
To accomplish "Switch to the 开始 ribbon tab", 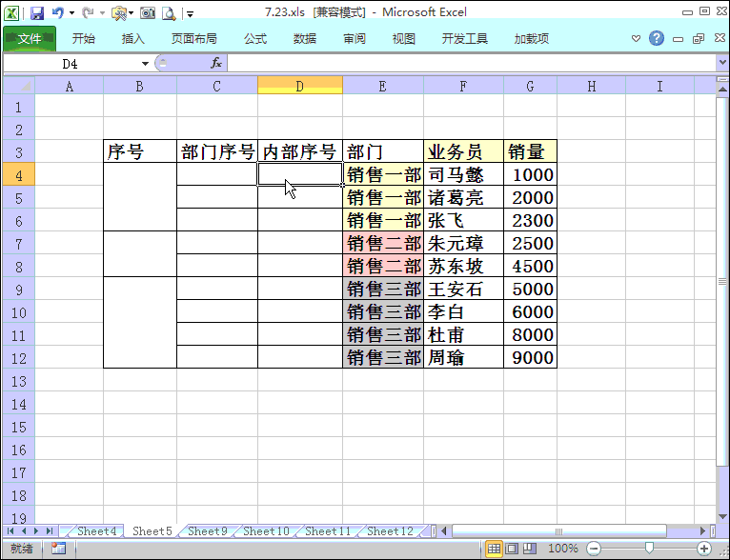I will point(84,39).
